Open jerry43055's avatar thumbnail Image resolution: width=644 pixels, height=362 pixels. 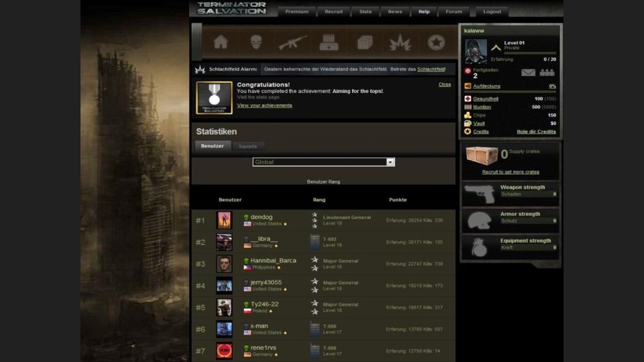tap(224, 286)
